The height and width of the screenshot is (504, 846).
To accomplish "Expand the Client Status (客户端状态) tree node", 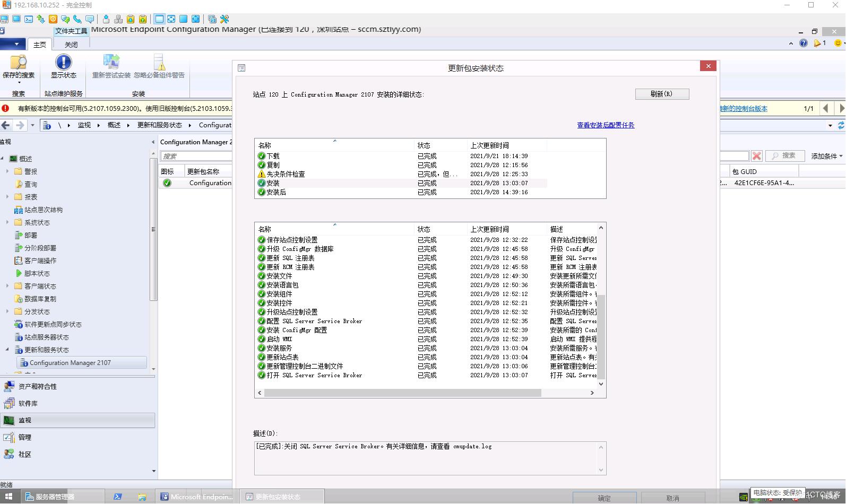I will pos(7,286).
